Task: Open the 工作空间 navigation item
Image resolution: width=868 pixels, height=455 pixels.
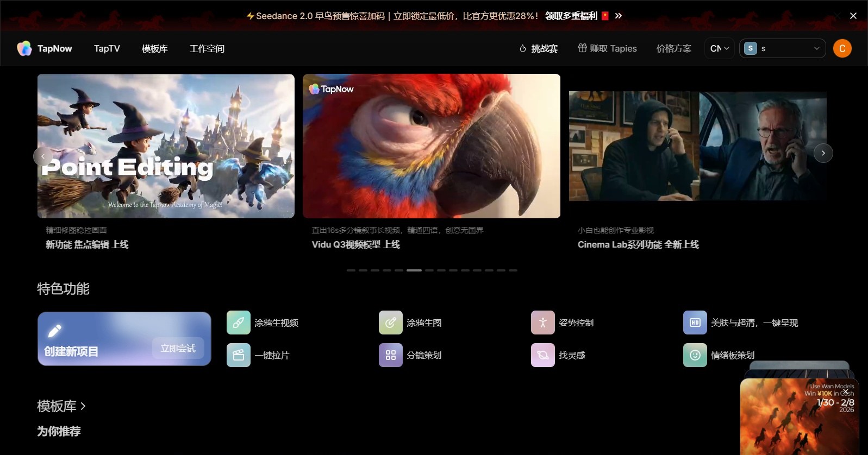Action: click(x=207, y=48)
